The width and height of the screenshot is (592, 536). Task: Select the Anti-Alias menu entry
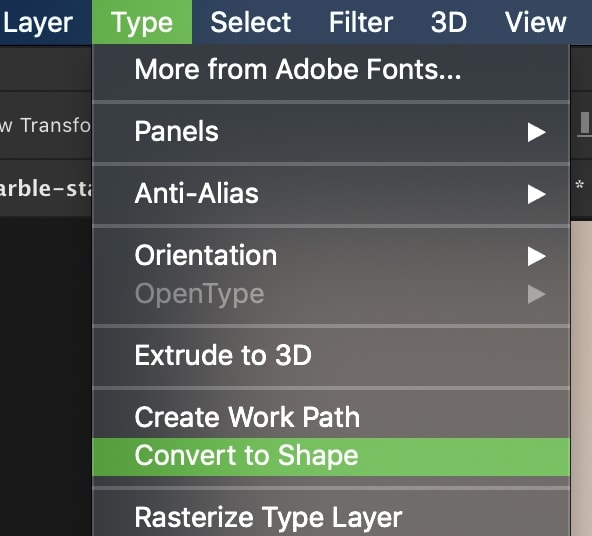331,194
